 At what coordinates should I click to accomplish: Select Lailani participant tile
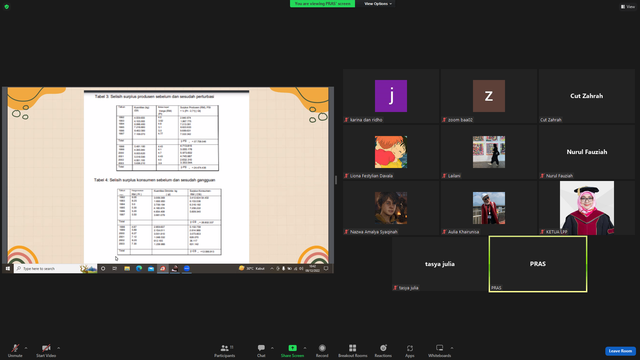[x=489, y=152]
